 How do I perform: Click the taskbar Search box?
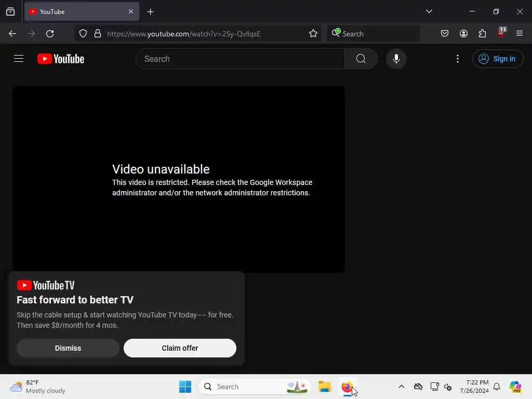tap(255, 387)
